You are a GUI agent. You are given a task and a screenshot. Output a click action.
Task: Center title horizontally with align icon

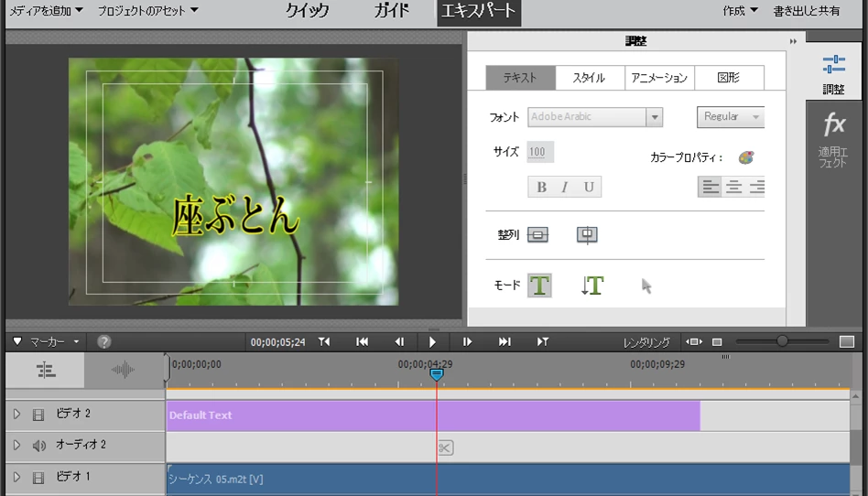click(587, 235)
